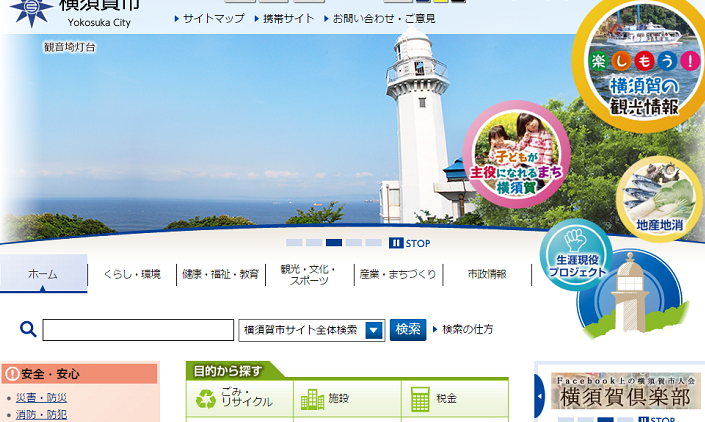Pause the slideshow with the STOP button
The image size is (705, 422).
pos(410,243)
